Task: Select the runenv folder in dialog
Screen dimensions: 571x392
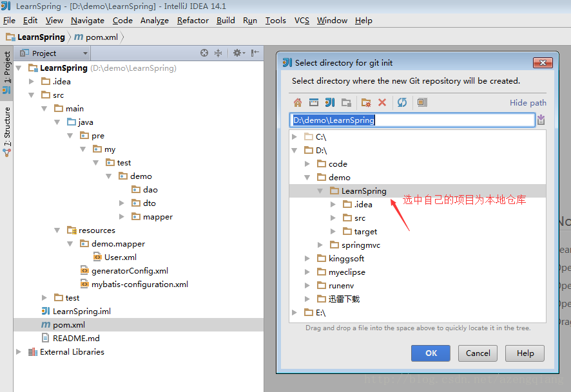Action: point(341,285)
